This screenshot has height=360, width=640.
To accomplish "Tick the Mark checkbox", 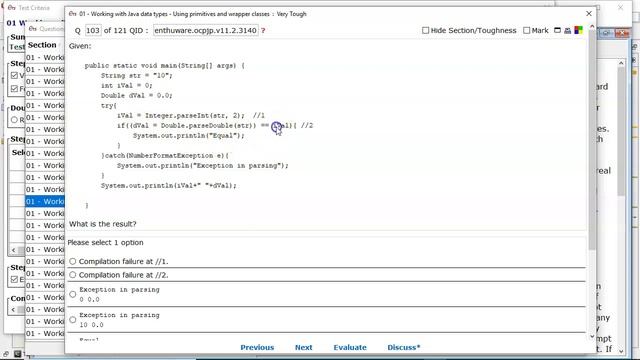I will pyautogui.click(x=527, y=30).
